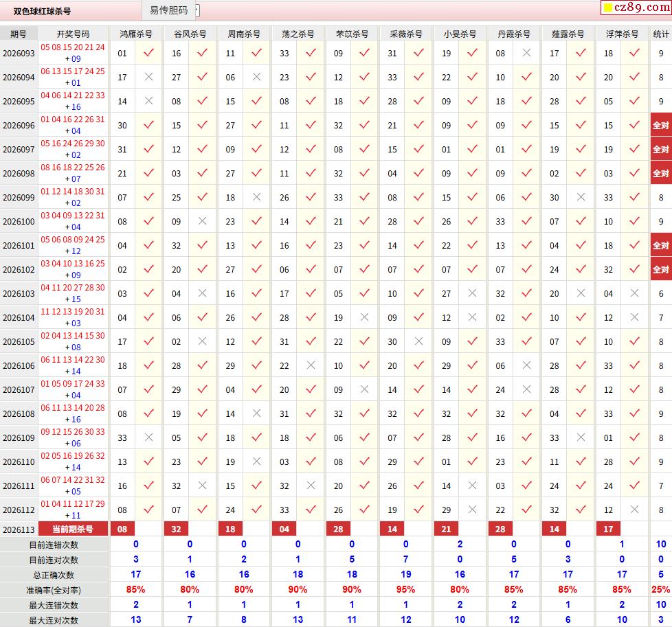
Task: Click the red 17 kill number for 浮萍
Action: coord(608,529)
